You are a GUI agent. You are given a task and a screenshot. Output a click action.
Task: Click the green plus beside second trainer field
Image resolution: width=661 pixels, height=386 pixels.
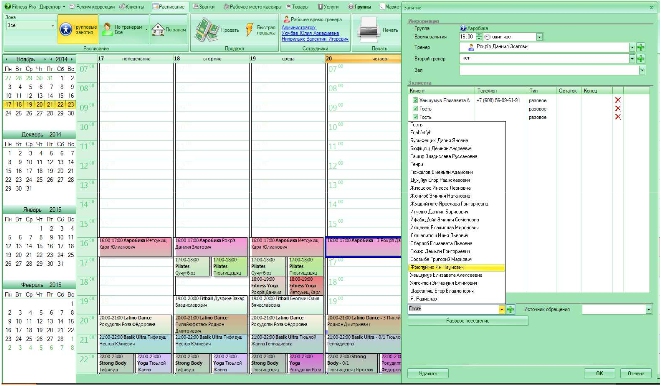(x=641, y=59)
